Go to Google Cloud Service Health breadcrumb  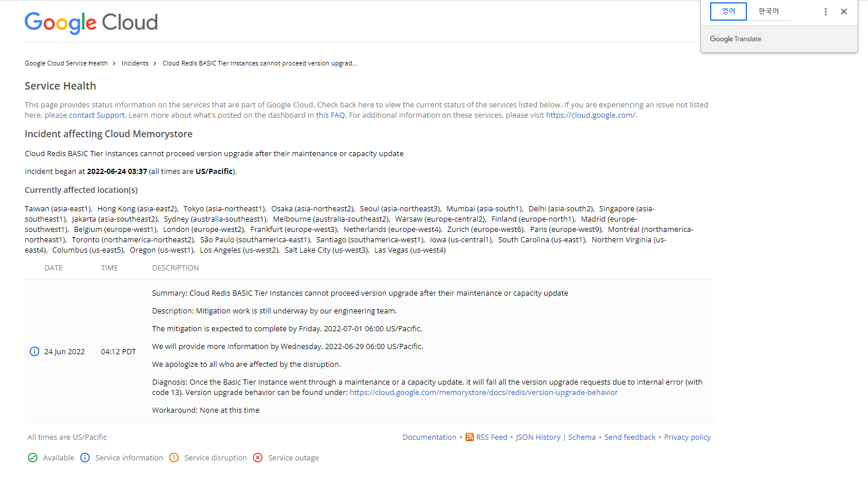coord(66,63)
